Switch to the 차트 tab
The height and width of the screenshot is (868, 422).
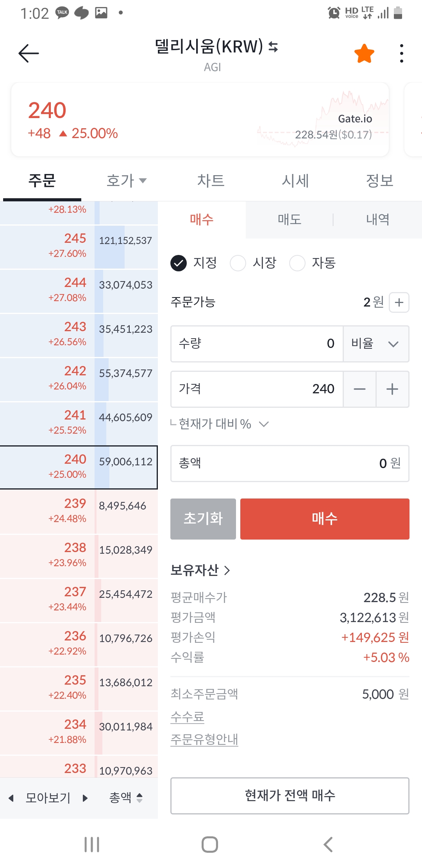coord(211,181)
